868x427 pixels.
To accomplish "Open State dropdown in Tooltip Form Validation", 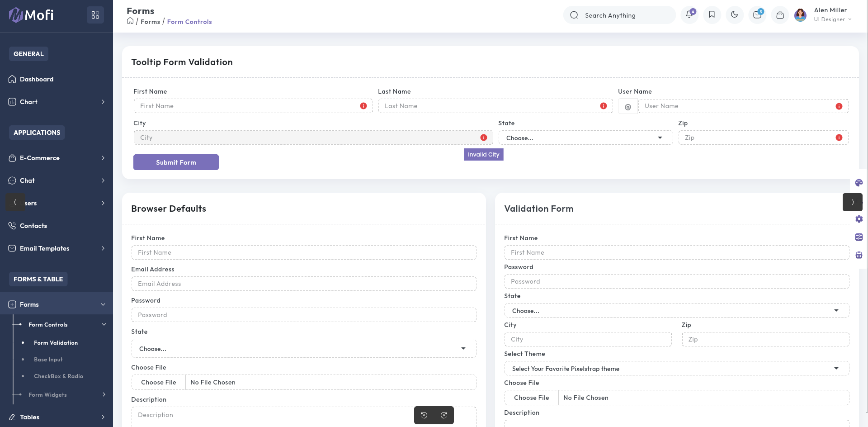I will click(585, 138).
